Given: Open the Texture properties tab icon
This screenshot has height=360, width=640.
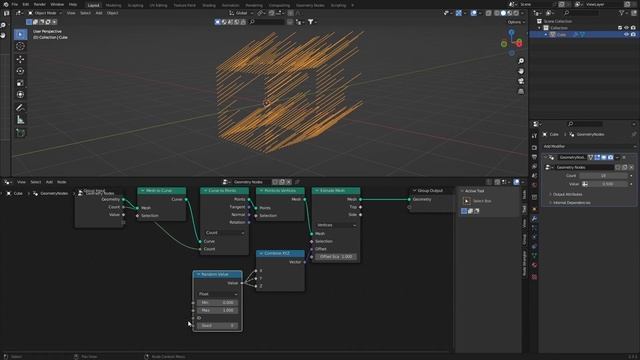Looking at the screenshot, I should coord(534,277).
